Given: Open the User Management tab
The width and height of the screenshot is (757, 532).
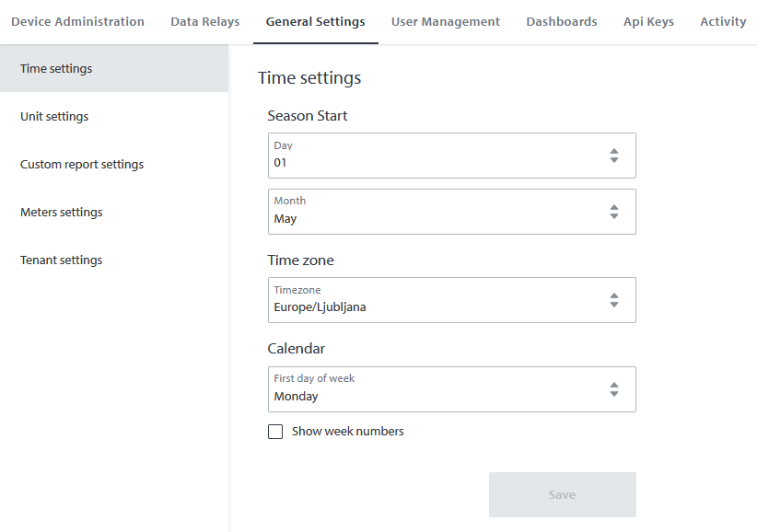Looking at the screenshot, I should [446, 21].
